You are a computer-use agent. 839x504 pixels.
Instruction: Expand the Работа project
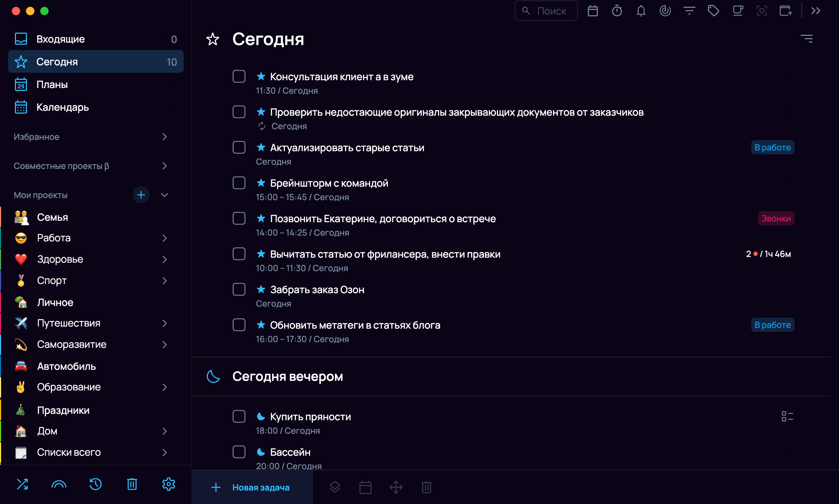pos(164,238)
